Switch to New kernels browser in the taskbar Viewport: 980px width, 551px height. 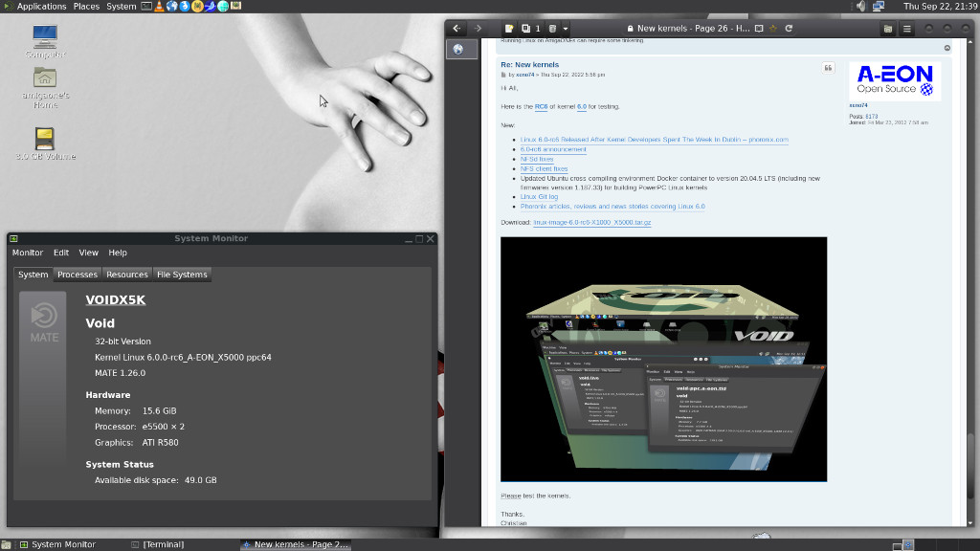(295, 544)
